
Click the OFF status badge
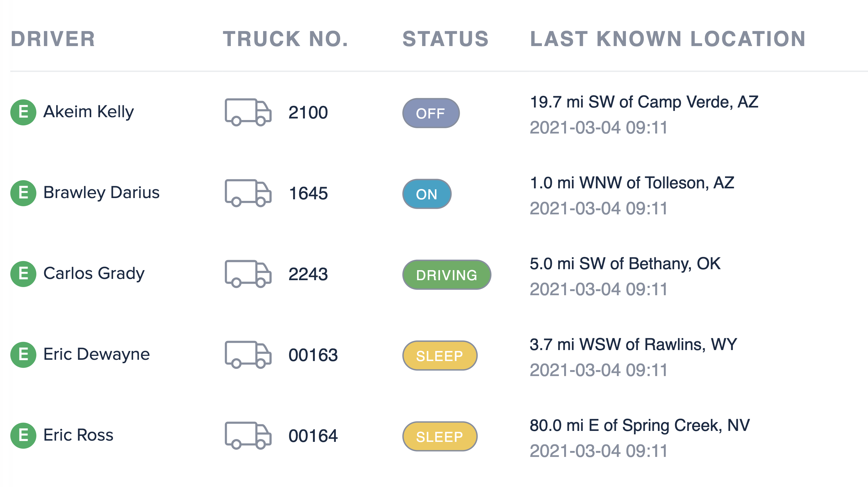click(431, 113)
